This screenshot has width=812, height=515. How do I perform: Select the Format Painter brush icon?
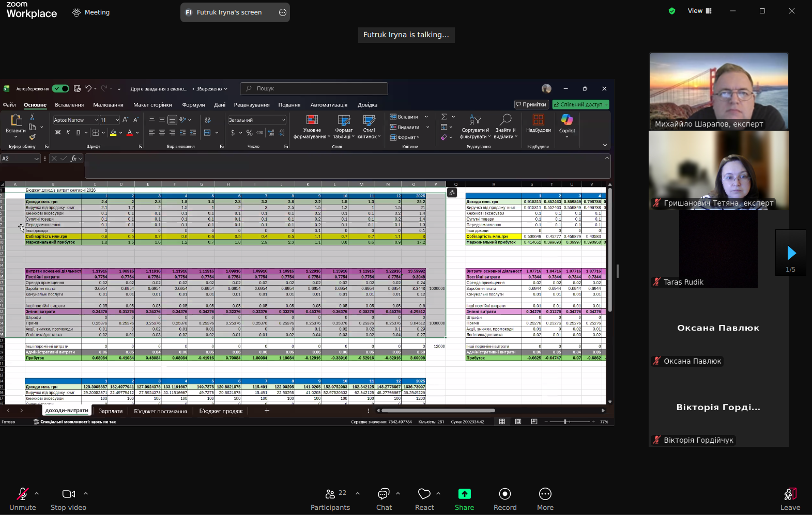pos(32,137)
